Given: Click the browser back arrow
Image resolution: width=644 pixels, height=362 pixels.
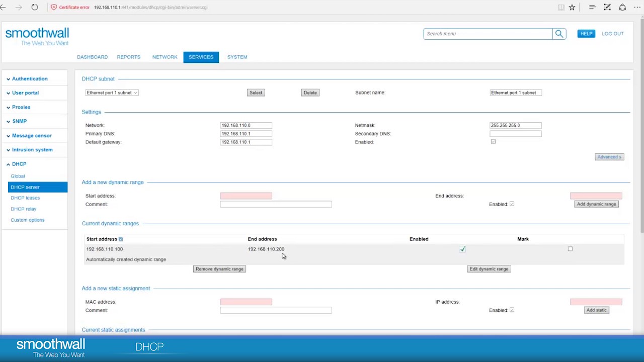Looking at the screenshot, I should [4, 8].
